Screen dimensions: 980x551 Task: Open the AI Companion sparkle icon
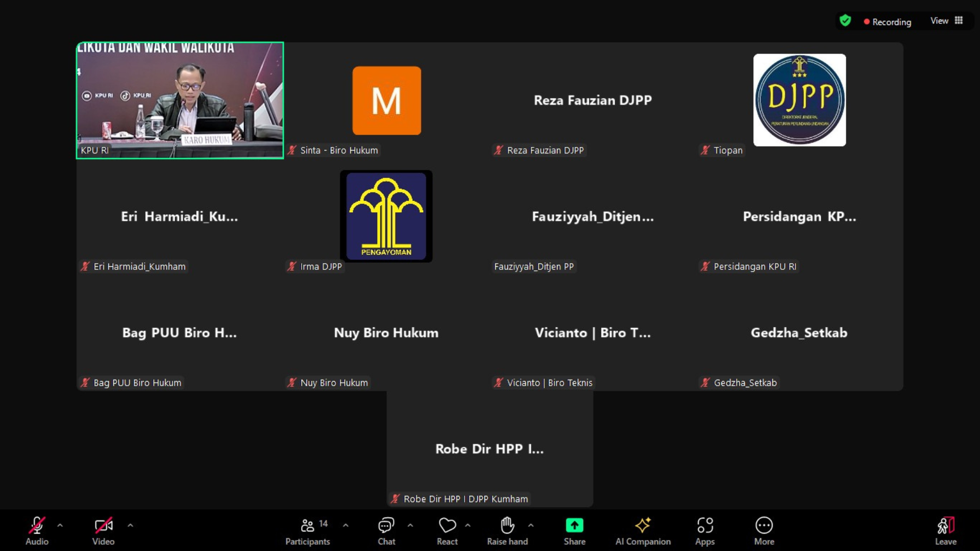[x=643, y=525]
